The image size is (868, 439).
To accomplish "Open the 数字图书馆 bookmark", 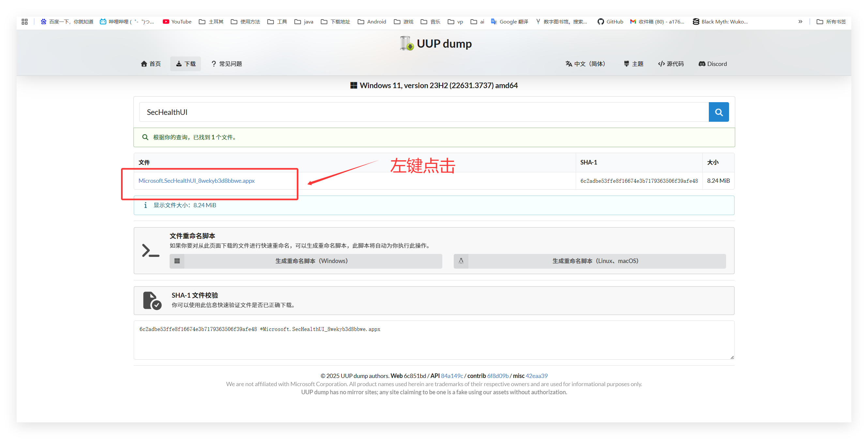I will coord(561,22).
